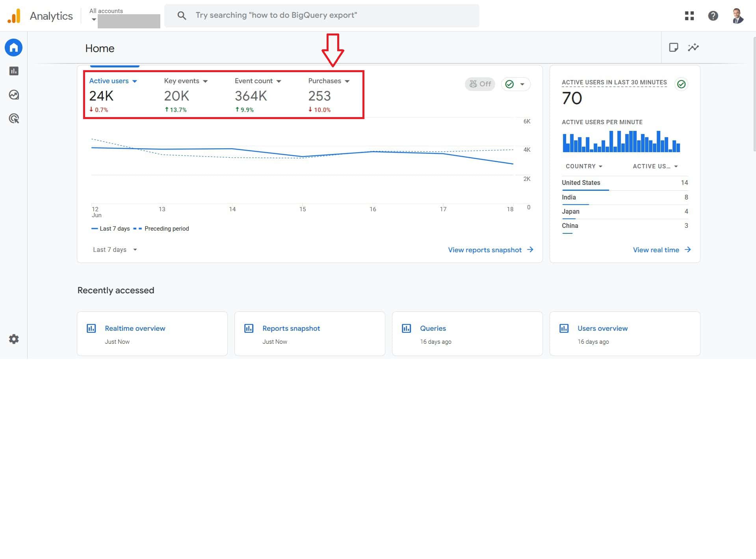The image size is (756, 559).
Task: Open the Explore sidebar icon
Action: pos(14,95)
